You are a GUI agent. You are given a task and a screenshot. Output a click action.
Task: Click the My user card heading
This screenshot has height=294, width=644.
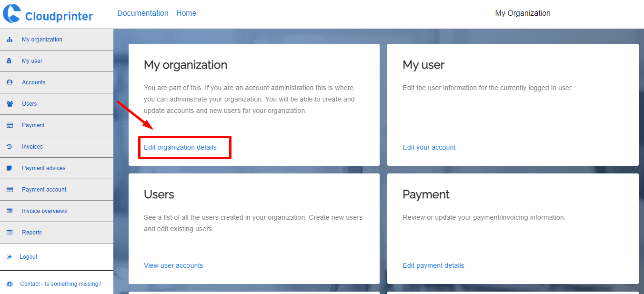[x=423, y=65]
